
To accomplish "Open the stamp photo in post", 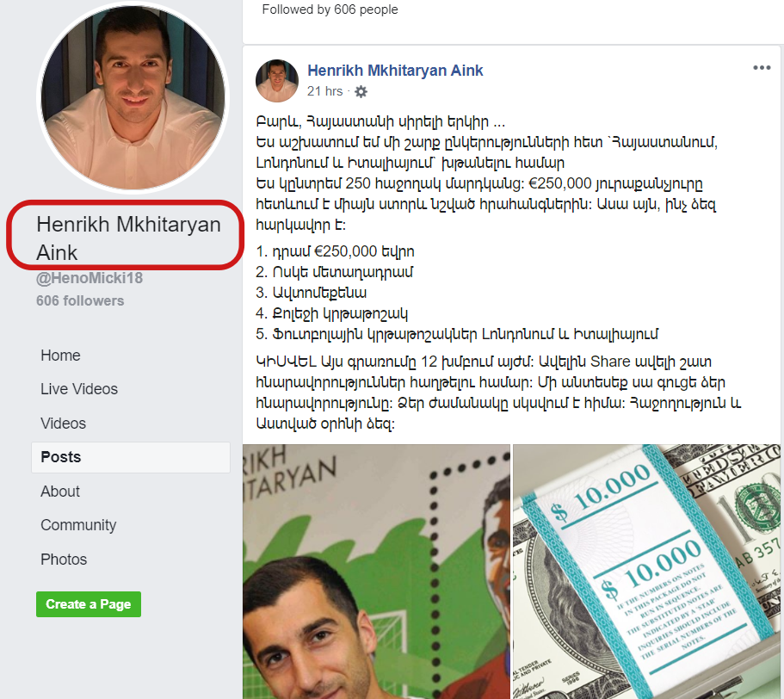I will tap(376, 572).
